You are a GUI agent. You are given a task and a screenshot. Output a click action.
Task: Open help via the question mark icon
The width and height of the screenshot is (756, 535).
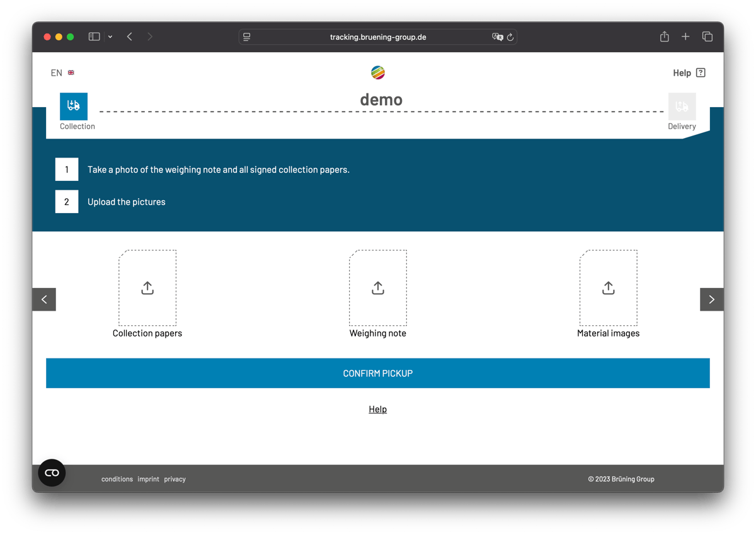pos(701,72)
